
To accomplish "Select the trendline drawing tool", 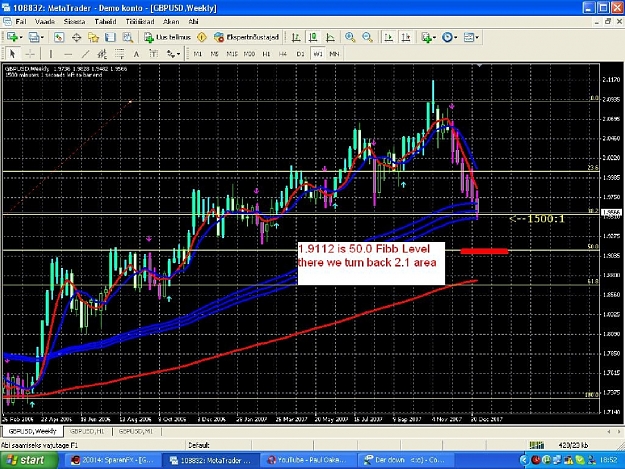I will coord(85,53).
